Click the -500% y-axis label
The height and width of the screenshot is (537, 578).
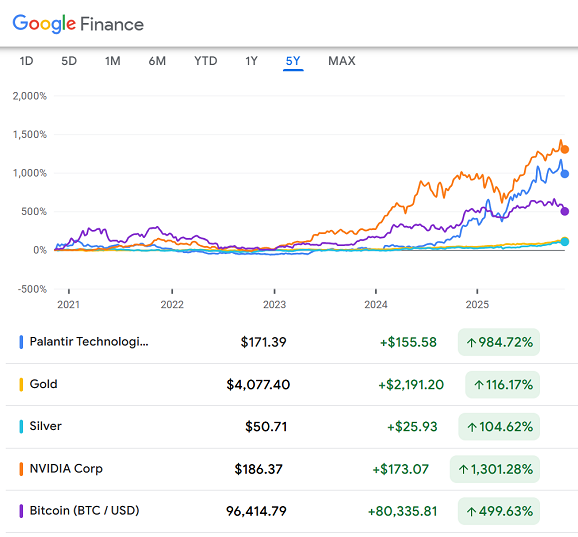tap(32, 289)
